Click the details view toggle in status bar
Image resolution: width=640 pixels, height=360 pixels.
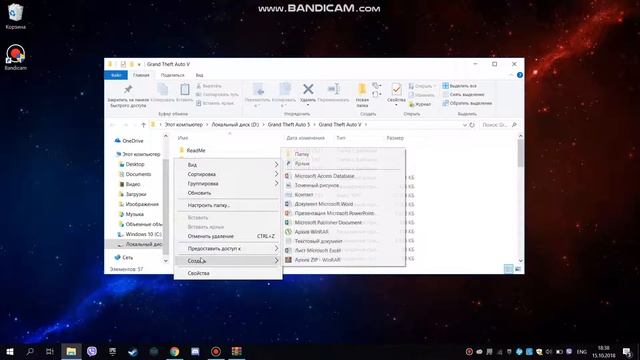[509, 269]
